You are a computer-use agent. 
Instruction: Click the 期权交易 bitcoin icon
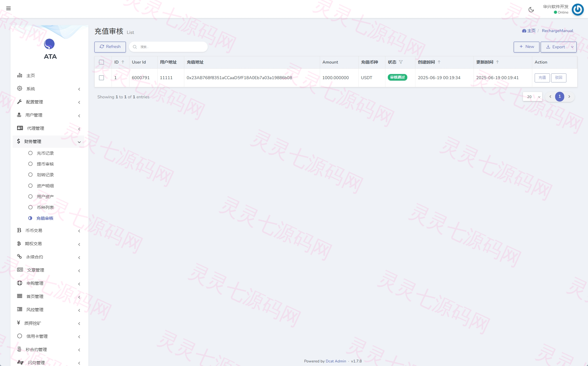pos(19,243)
